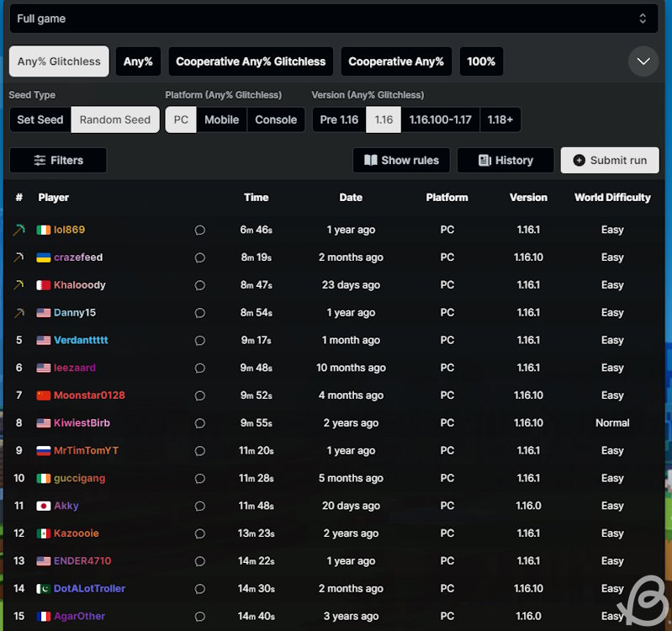Click the comment icon for KiwiestBirb's run
Screen dimensions: 672x631
coord(199,423)
